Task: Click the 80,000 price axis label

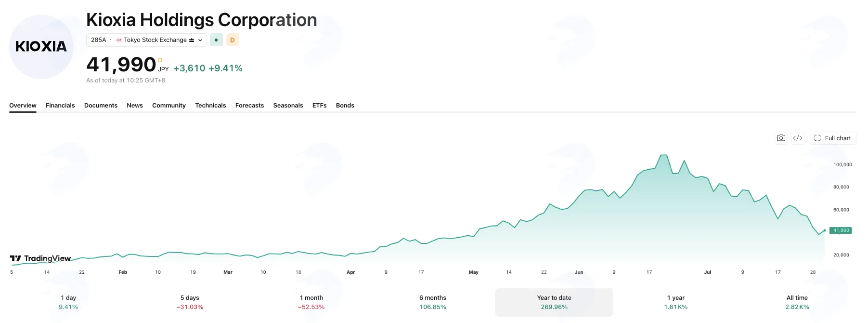Action: click(841, 187)
